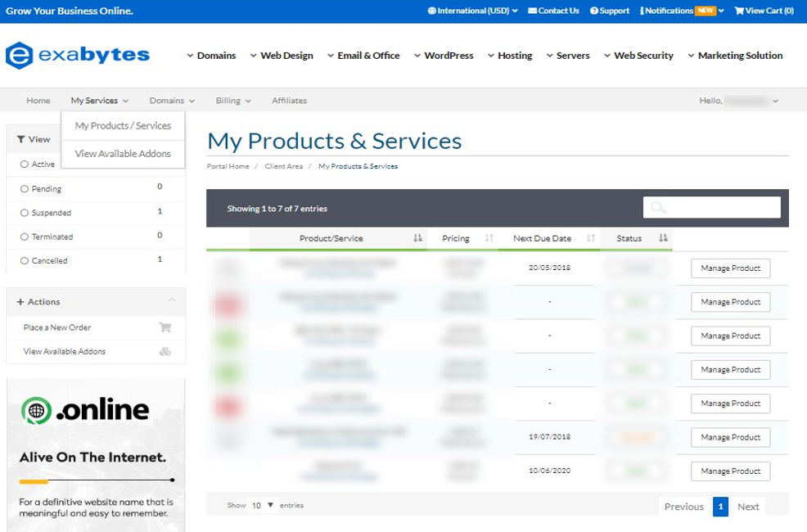Viewport: 807px width, 532px height.
Task: Click the cart icon beside Place a New Order
Action: coord(165,327)
